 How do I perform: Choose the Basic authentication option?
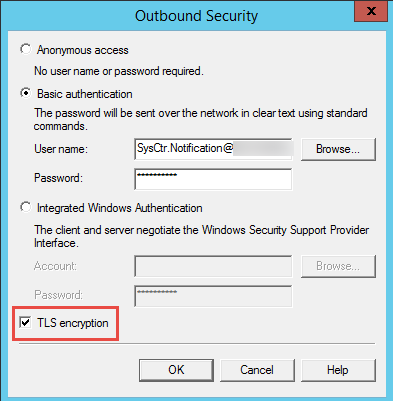tap(26, 93)
